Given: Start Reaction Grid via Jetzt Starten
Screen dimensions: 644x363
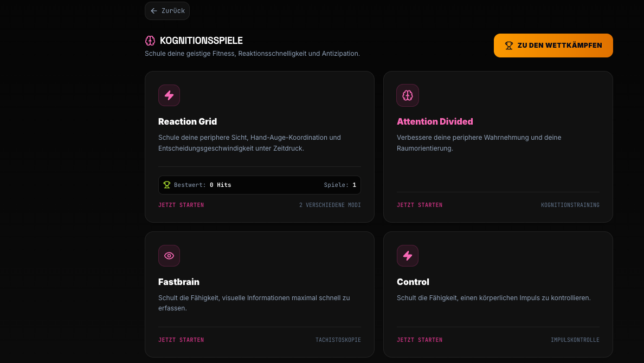Looking at the screenshot, I should tap(181, 205).
